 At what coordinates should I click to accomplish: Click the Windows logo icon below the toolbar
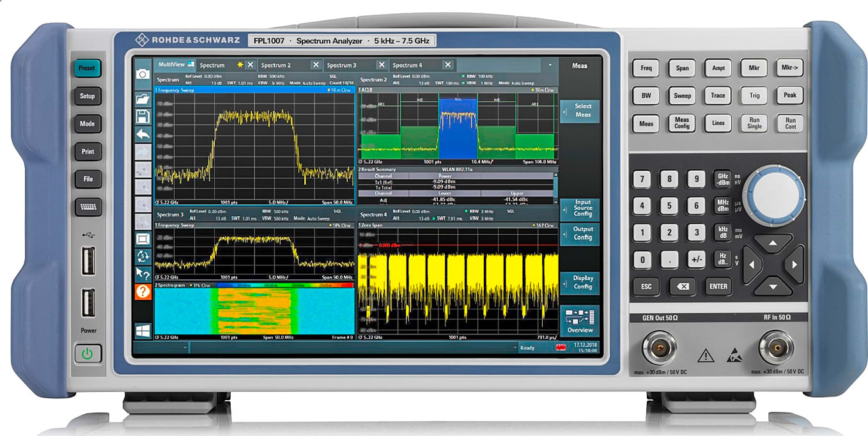[144, 330]
